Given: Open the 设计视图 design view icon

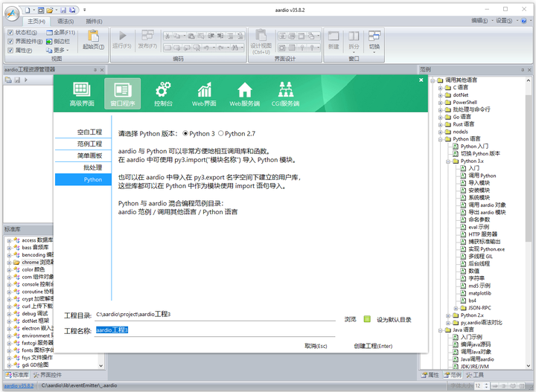Looking at the screenshot, I should (261, 42).
